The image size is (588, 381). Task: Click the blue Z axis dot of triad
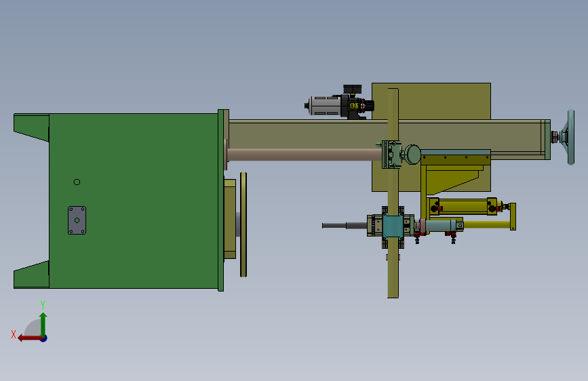44,338
